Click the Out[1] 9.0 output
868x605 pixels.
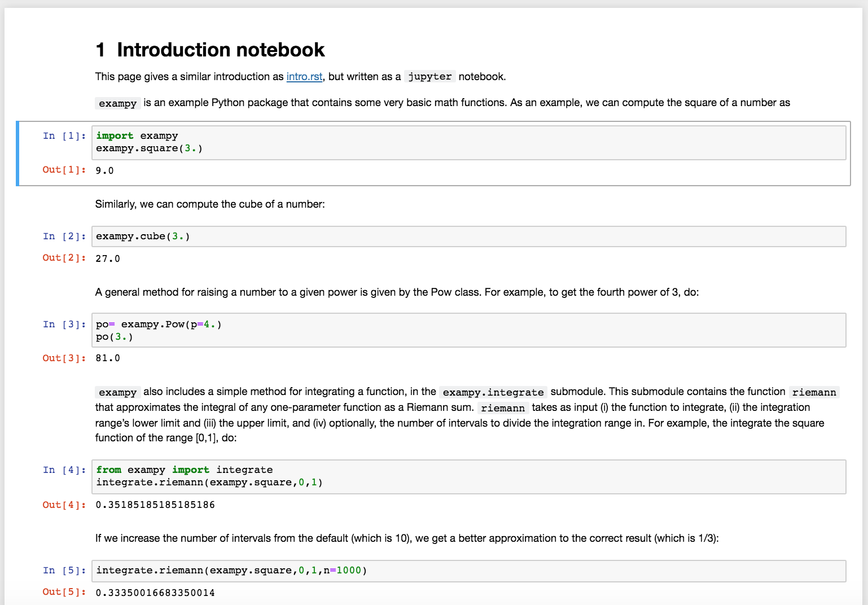coord(104,170)
